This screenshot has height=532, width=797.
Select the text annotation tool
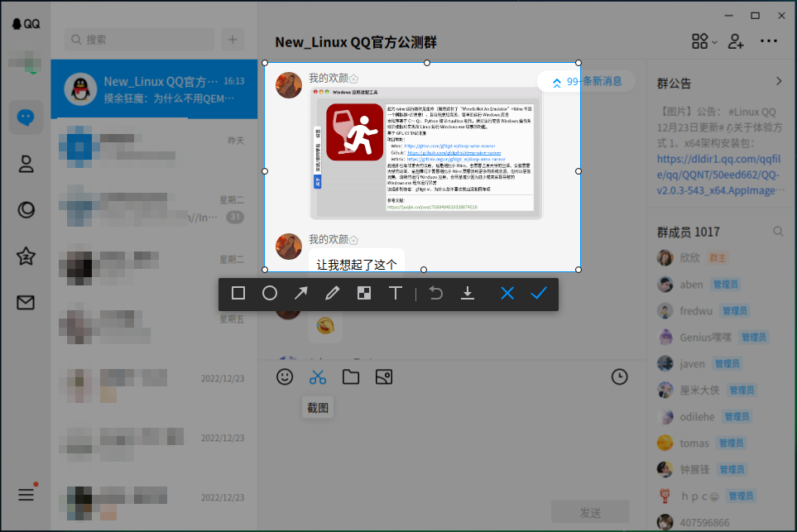[x=396, y=293]
